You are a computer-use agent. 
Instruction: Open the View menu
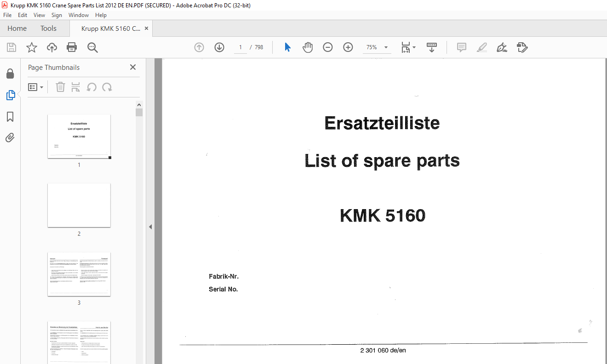(x=39, y=15)
